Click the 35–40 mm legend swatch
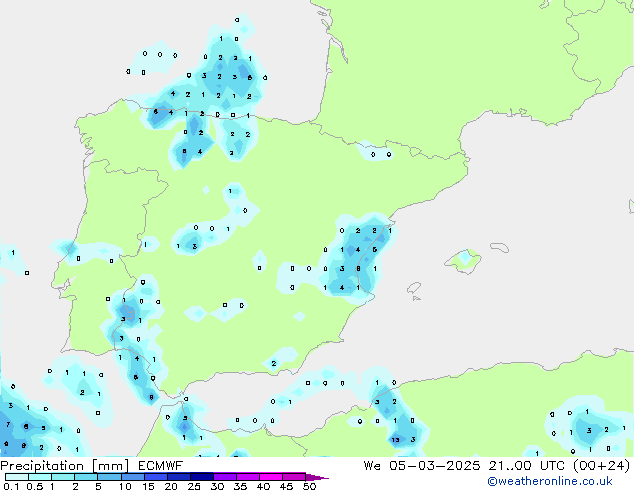The image size is (634, 490). click(x=247, y=477)
